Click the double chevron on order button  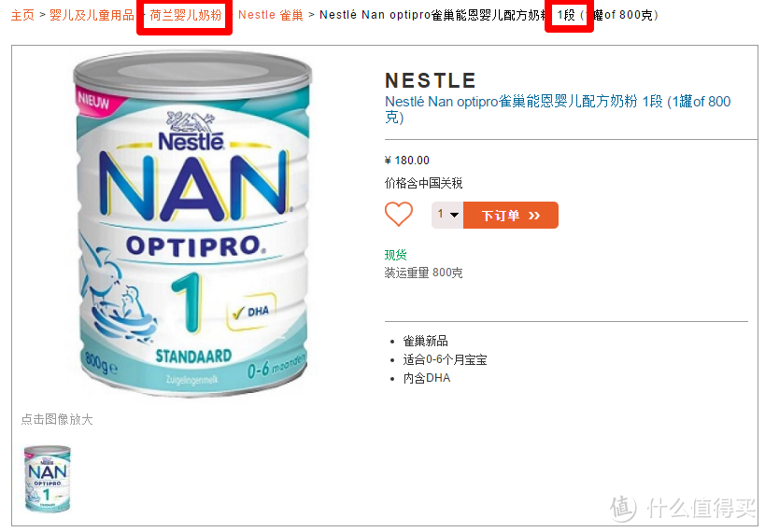pyautogui.click(x=534, y=216)
